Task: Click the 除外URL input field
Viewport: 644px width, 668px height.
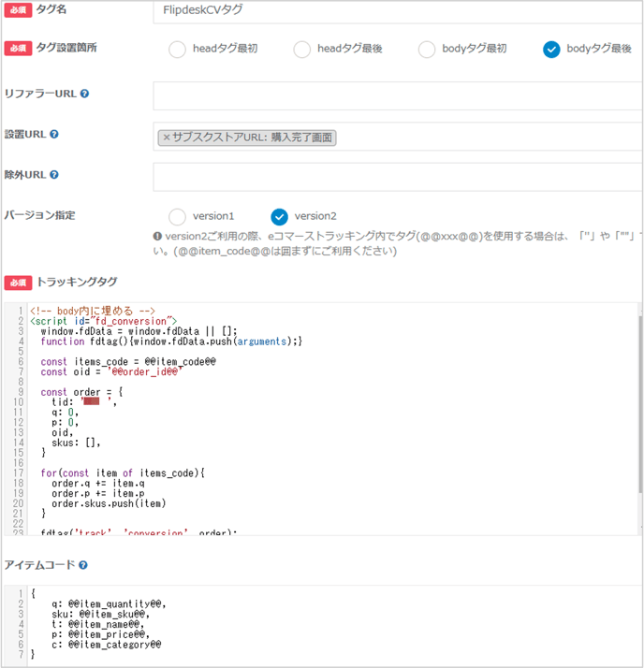Action: (x=398, y=177)
